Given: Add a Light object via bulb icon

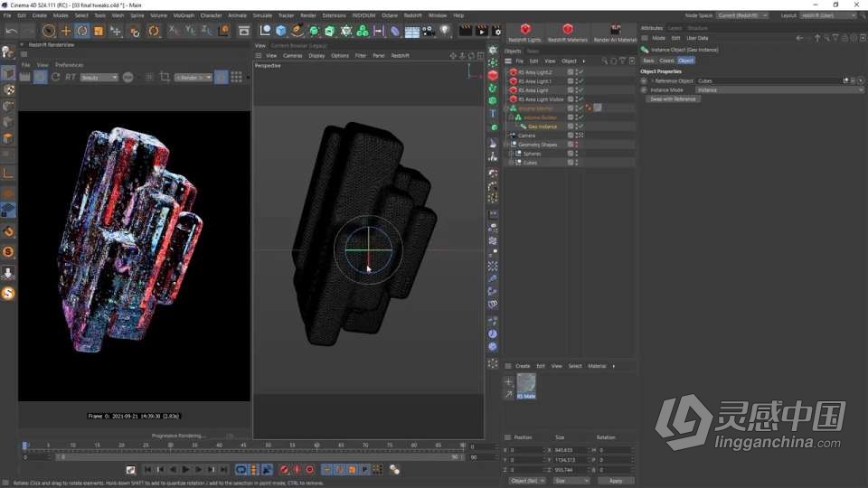Looking at the screenshot, I should coord(445,31).
